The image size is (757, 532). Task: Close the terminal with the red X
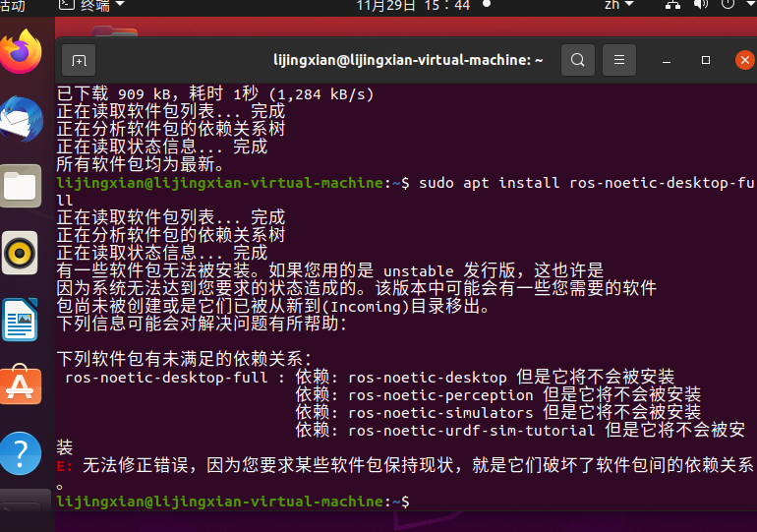click(744, 60)
